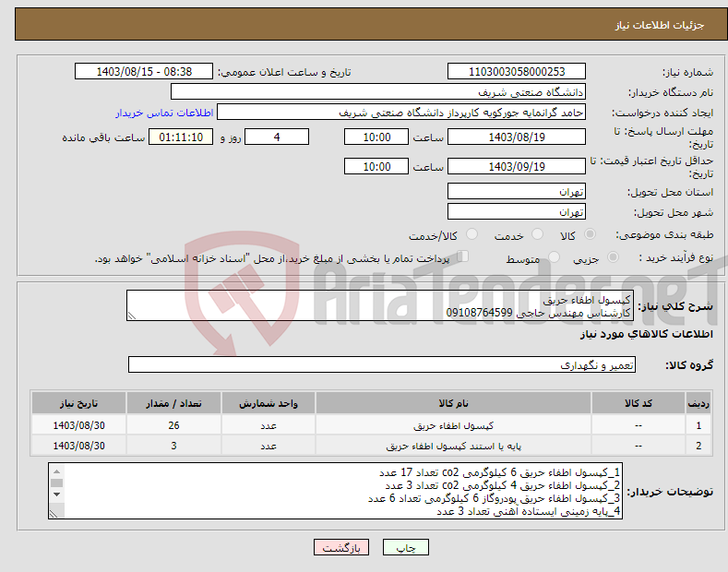The image size is (728, 572).
Task: Click the buyer organization name field
Action: pyautogui.click(x=378, y=92)
